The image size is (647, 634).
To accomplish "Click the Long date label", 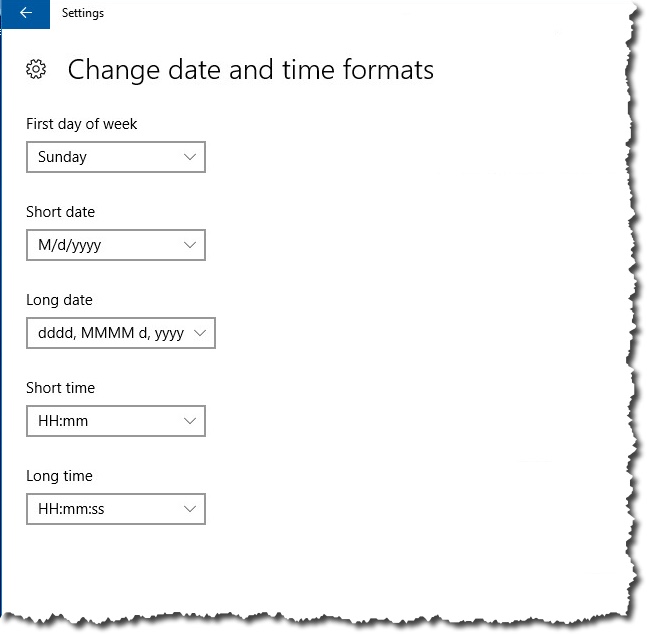I will tap(59, 300).
